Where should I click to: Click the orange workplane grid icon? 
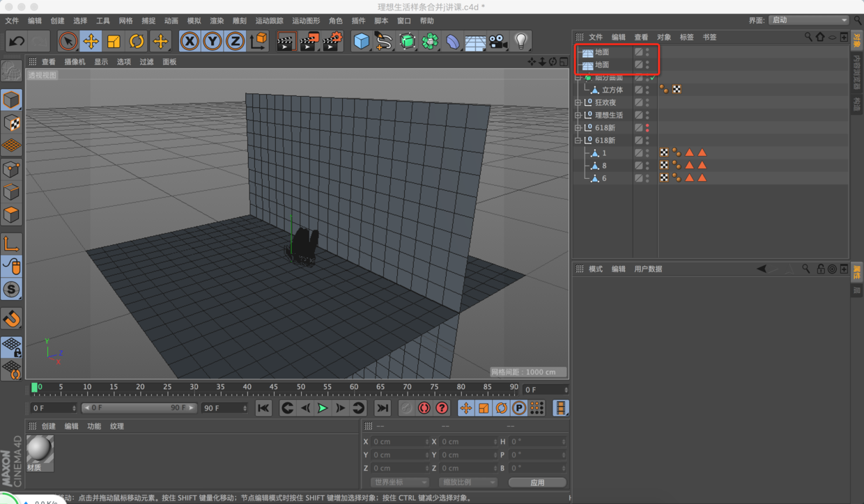tap(11, 146)
